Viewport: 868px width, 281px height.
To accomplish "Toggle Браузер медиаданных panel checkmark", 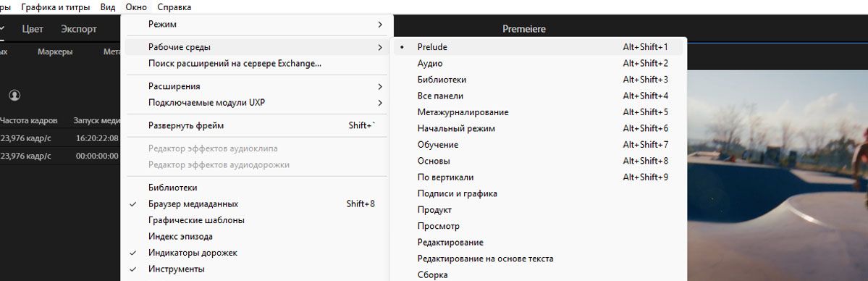I will 257,204.
